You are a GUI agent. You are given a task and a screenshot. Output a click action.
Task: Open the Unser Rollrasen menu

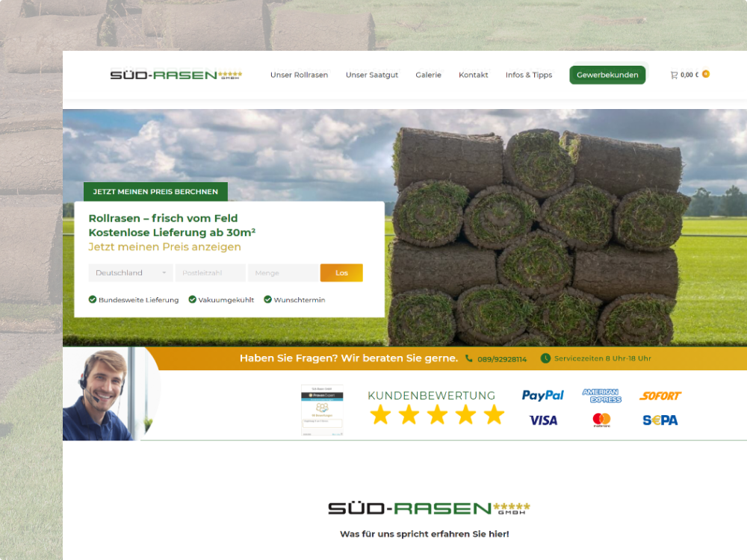(x=299, y=75)
